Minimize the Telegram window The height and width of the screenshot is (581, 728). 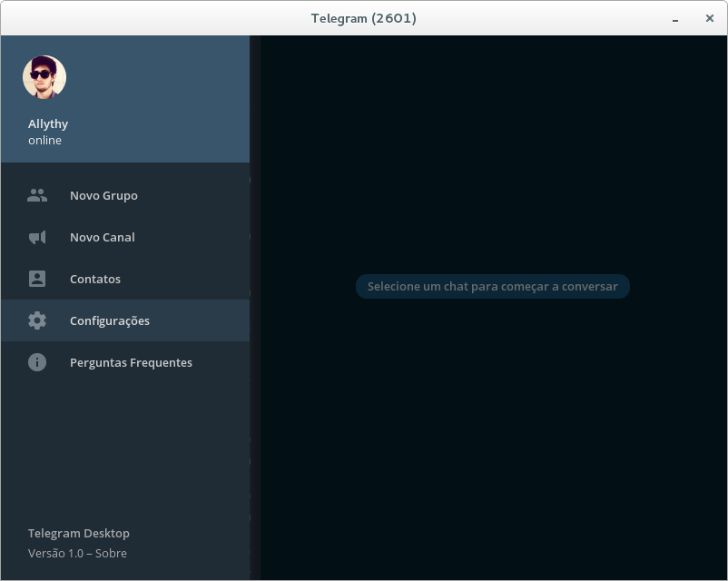click(x=675, y=18)
